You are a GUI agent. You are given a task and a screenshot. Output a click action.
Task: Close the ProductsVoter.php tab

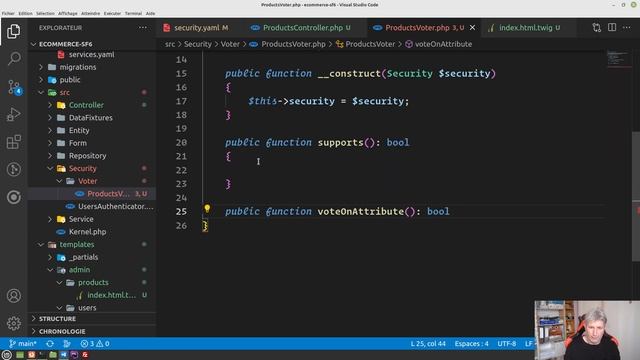(x=472, y=28)
